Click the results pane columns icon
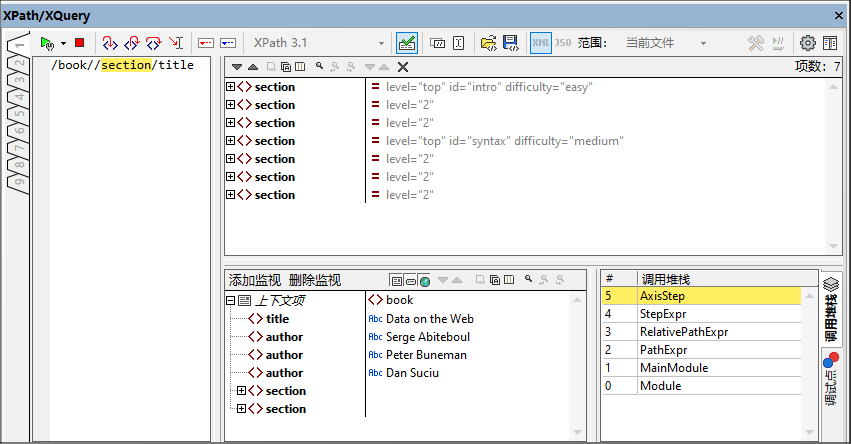This screenshot has height=444, width=851. pyautogui.click(x=300, y=67)
